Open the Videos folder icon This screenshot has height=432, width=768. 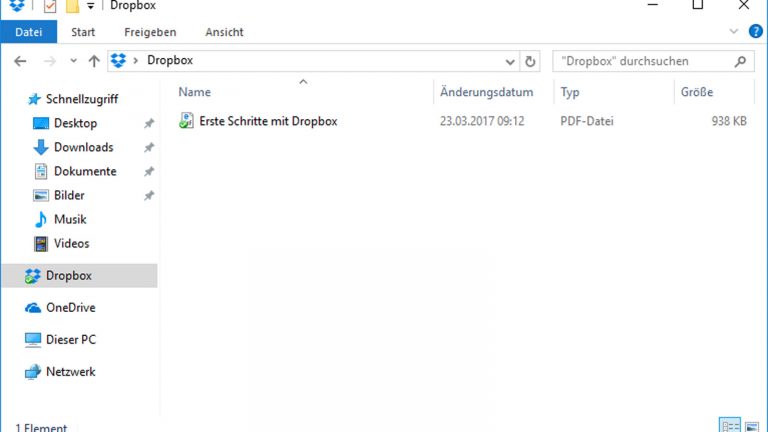point(41,243)
